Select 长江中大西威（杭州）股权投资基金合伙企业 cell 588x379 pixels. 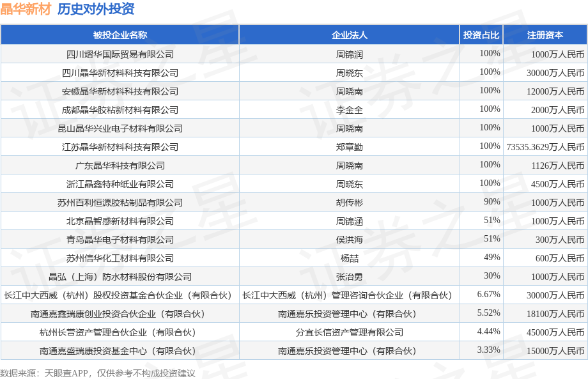tap(120, 295)
